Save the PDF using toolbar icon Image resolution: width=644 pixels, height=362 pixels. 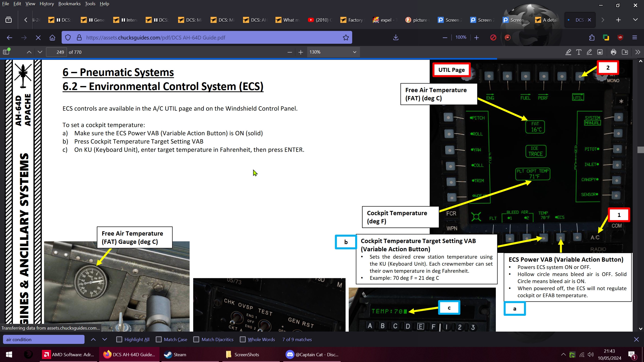pos(625,52)
